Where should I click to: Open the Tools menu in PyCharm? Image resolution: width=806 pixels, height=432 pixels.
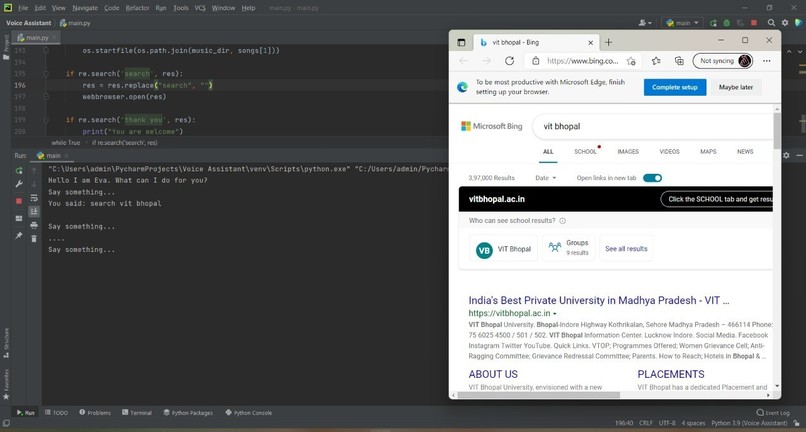[x=180, y=8]
